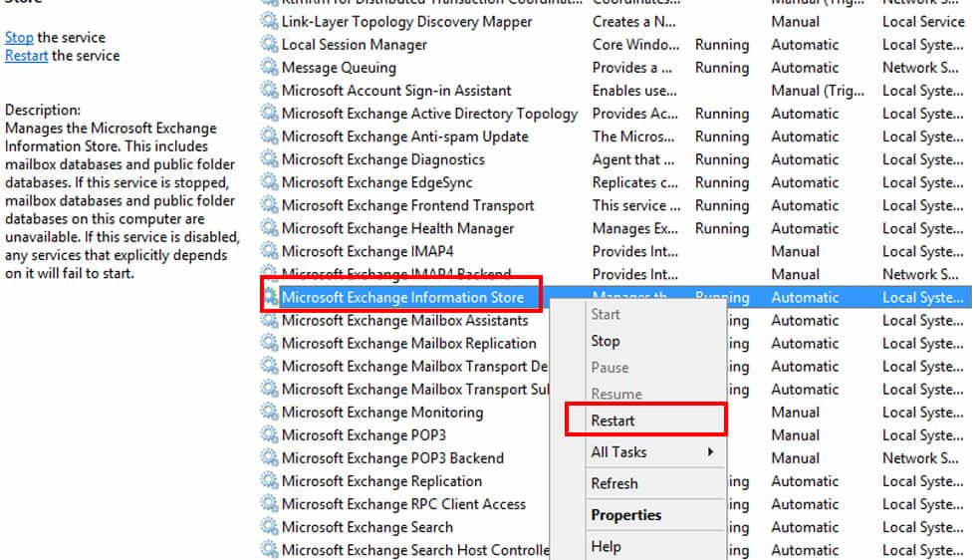Click the All Tasks submenu arrow
Image resolution: width=980 pixels, height=560 pixels.
(x=711, y=451)
